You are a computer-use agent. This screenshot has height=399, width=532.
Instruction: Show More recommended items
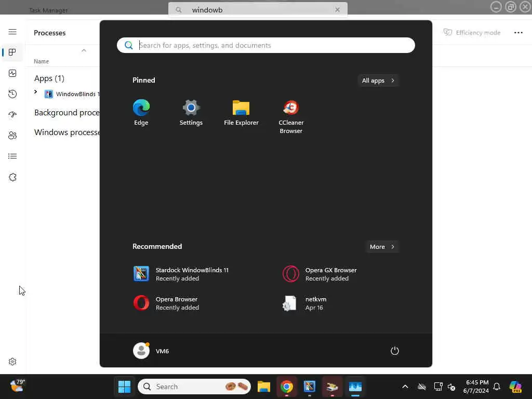click(382, 247)
